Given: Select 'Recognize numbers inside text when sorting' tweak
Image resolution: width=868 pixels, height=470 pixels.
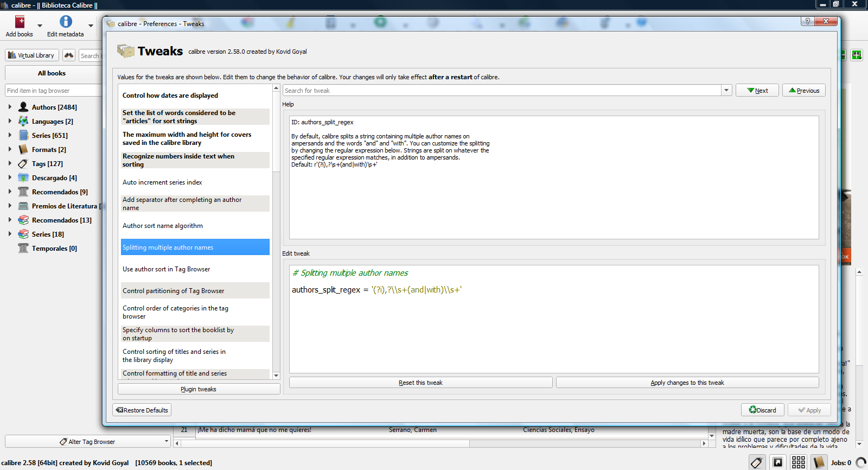Looking at the screenshot, I should coord(195,160).
